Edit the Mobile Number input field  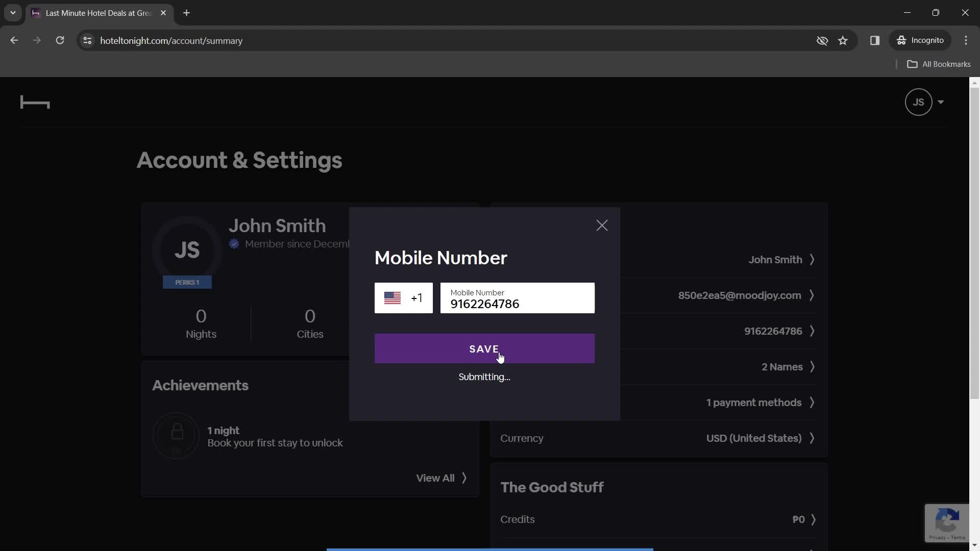click(x=517, y=298)
